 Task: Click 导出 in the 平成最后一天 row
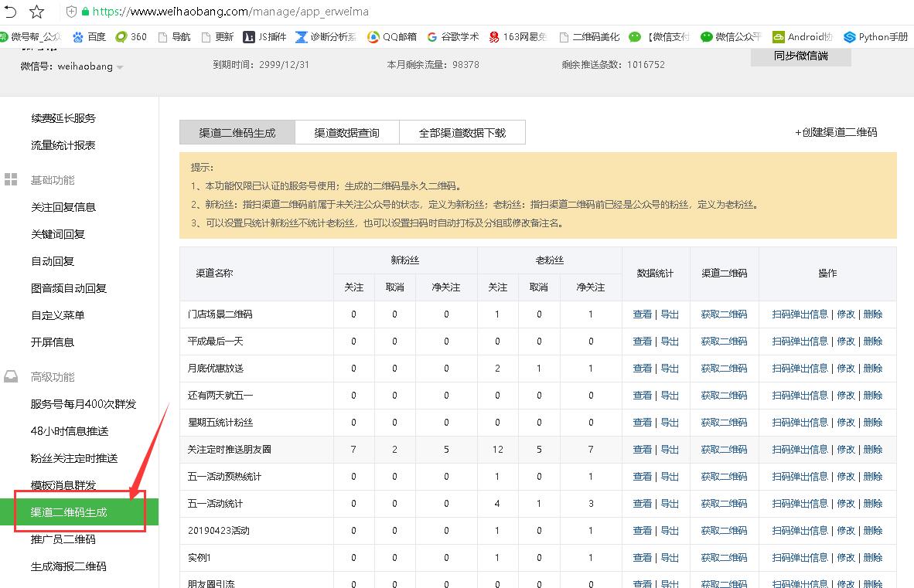click(x=670, y=342)
